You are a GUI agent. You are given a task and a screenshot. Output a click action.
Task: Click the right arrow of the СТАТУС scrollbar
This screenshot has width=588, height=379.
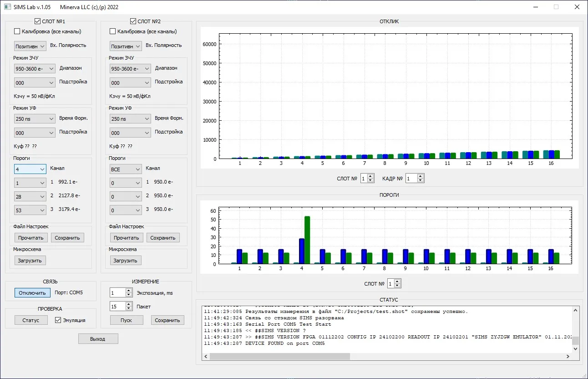567,356
